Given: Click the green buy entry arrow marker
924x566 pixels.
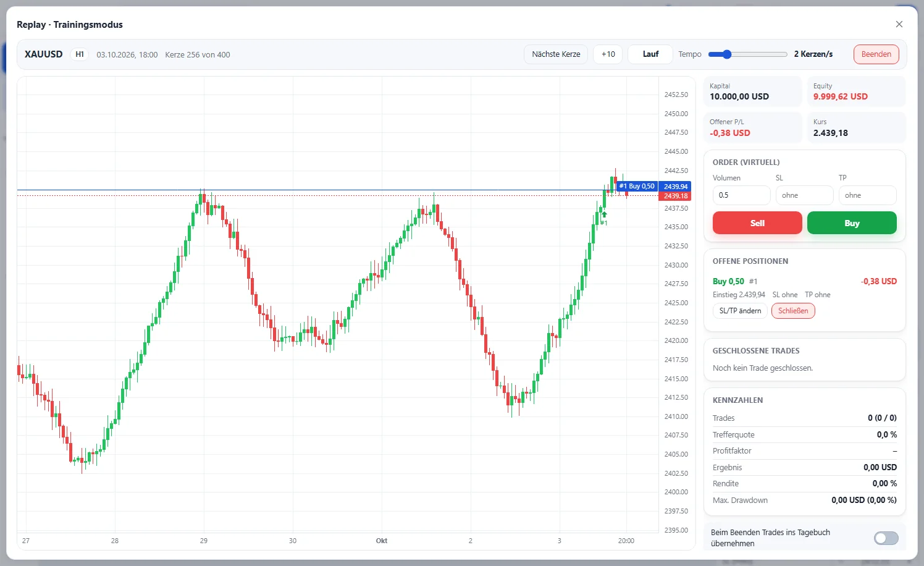Looking at the screenshot, I should click(605, 214).
